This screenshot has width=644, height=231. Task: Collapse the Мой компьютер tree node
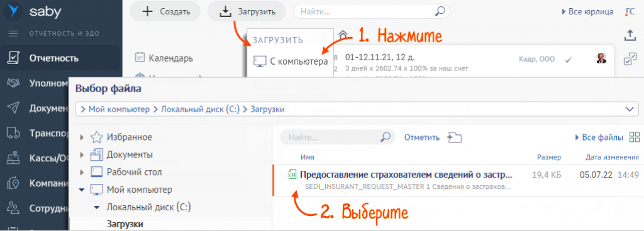82,190
